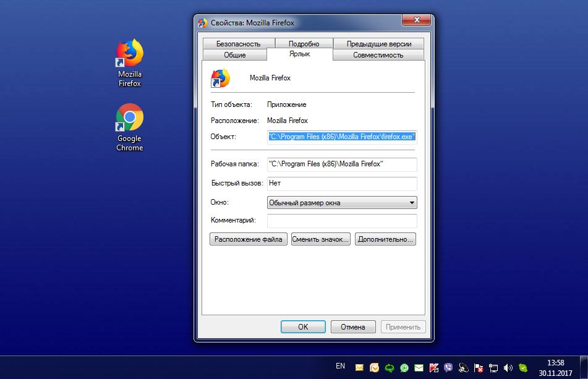Open the Совместимость tab

coord(378,55)
